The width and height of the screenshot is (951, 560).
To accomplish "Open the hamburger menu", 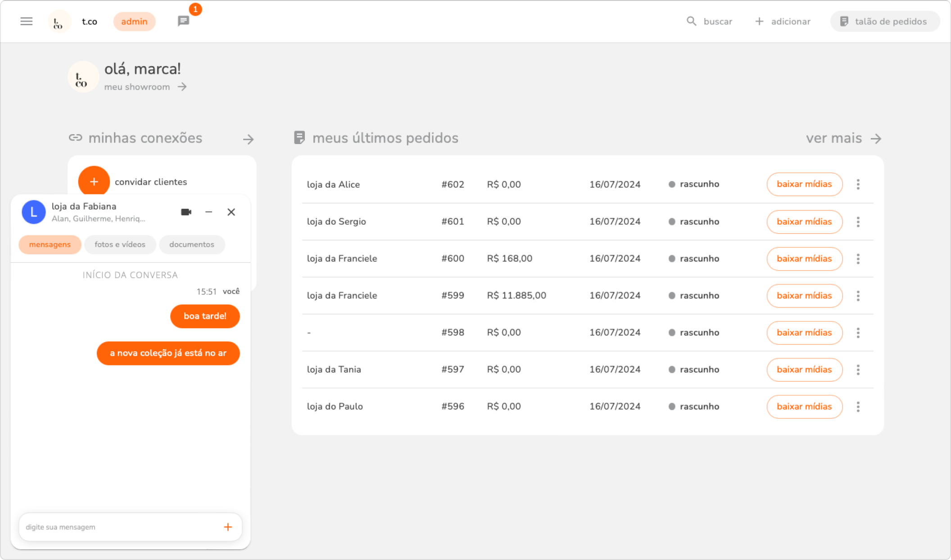I will (27, 21).
